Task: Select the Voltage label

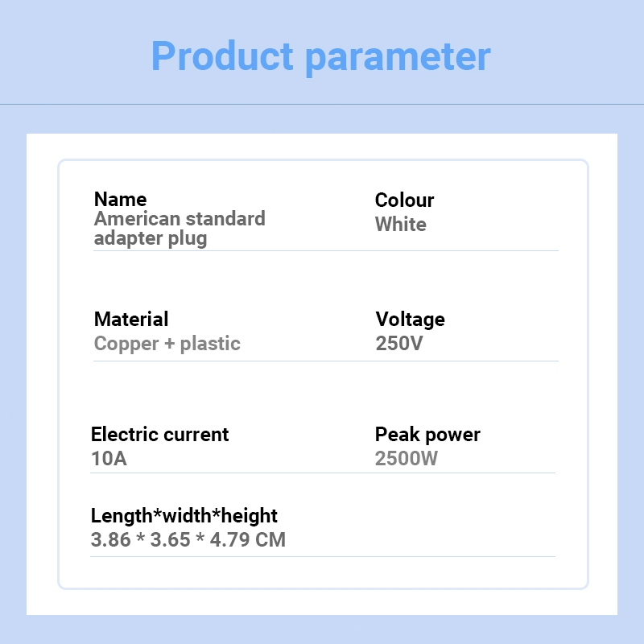Action: pyautogui.click(x=410, y=319)
